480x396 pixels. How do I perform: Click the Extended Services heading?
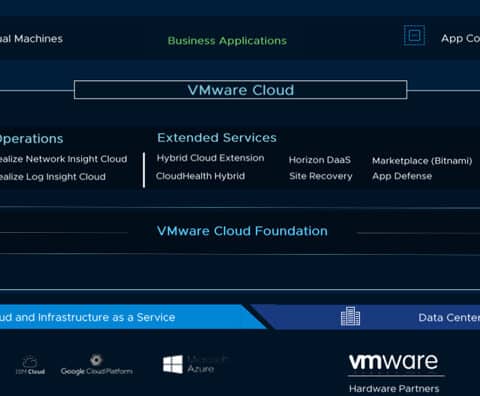click(217, 138)
